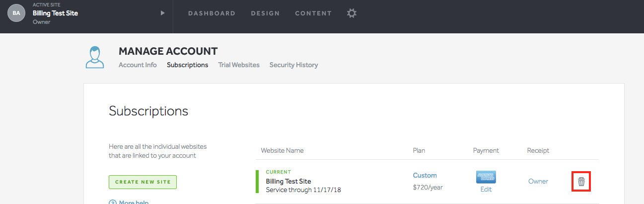Switch to the Account Info tab
This screenshot has height=204, width=644.
coord(138,65)
